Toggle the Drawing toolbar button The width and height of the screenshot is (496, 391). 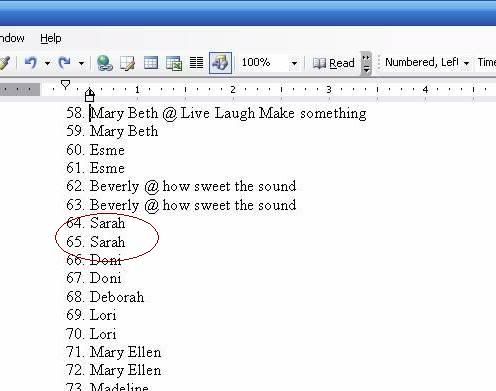[x=220, y=63]
